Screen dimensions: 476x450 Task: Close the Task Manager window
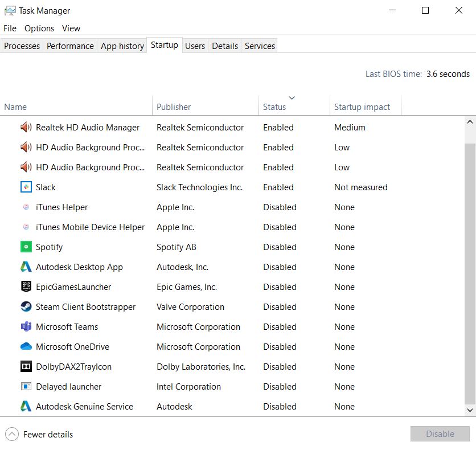[459, 10]
